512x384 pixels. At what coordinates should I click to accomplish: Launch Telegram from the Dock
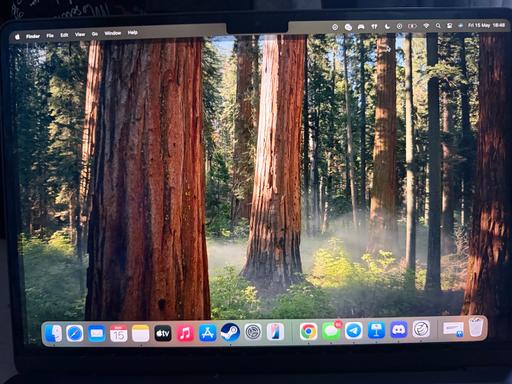(353, 331)
